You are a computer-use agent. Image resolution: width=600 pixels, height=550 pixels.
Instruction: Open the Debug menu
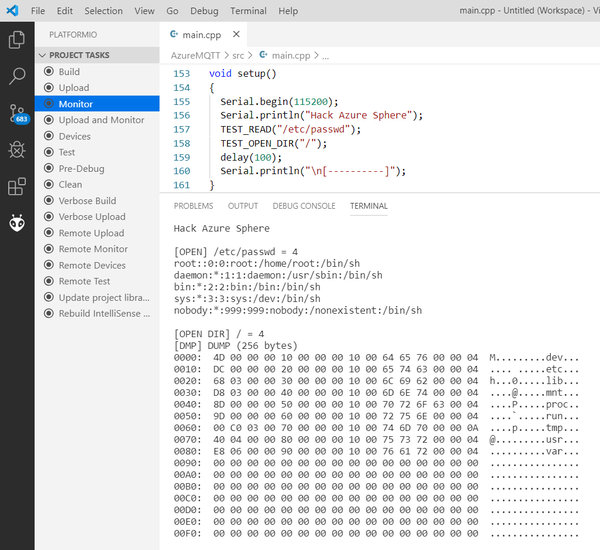[x=204, y=11]
